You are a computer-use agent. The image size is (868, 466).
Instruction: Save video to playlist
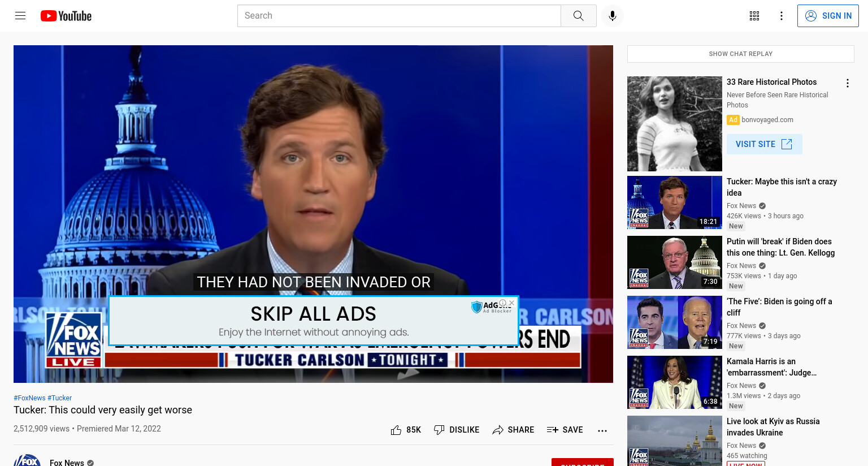(x=565, y=430)
